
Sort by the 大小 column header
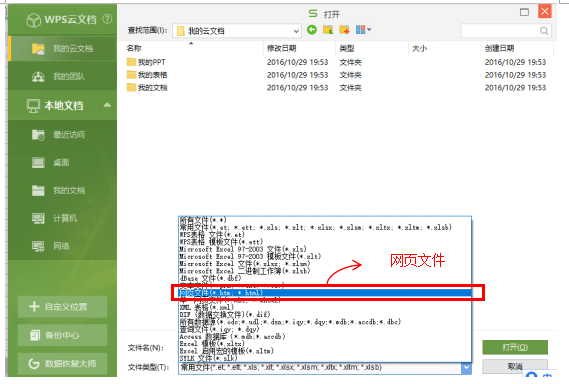coord(419,48)
